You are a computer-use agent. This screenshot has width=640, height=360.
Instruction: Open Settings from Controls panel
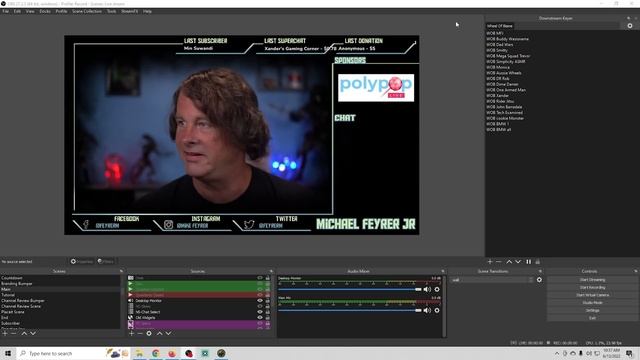(x=592, y=310)
